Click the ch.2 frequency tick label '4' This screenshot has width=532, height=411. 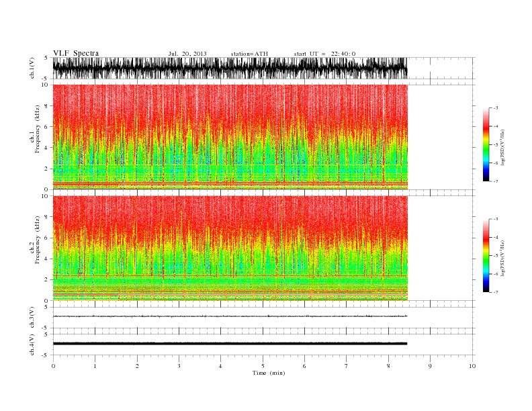pos(46,259)
